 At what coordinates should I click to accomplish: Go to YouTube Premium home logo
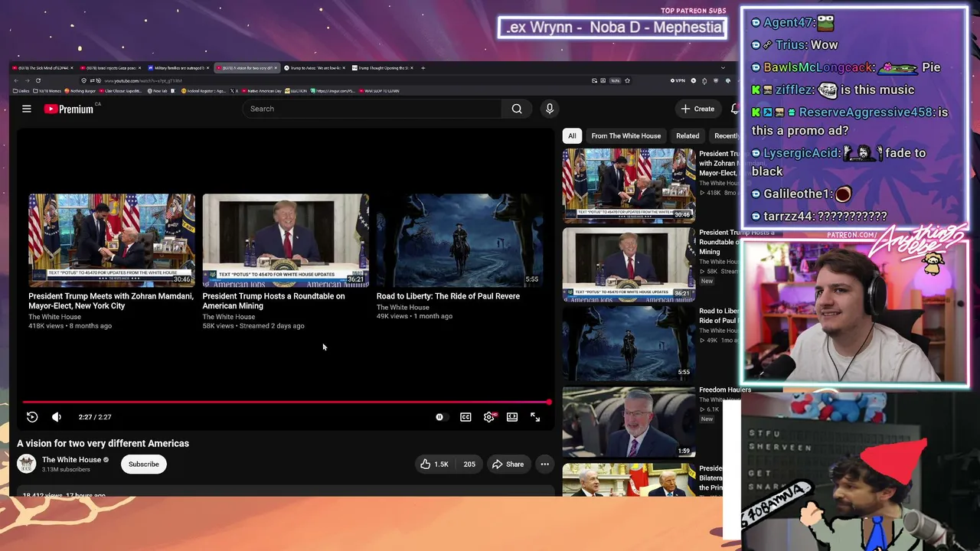(x=69, y=109)
